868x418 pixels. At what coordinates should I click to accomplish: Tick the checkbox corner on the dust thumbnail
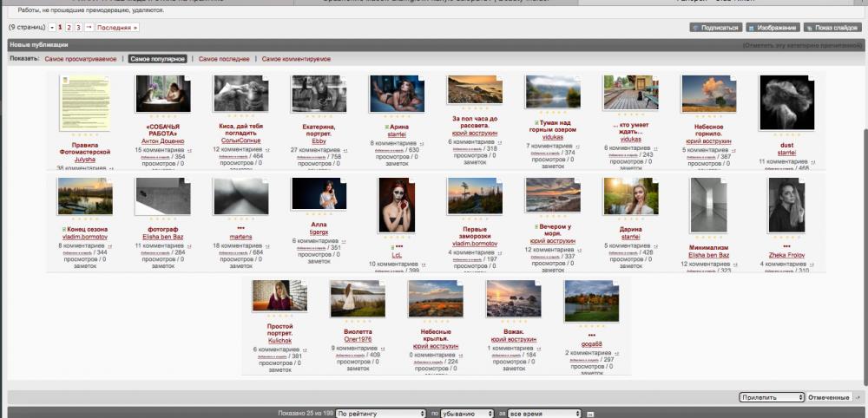[x=811, y=79]
